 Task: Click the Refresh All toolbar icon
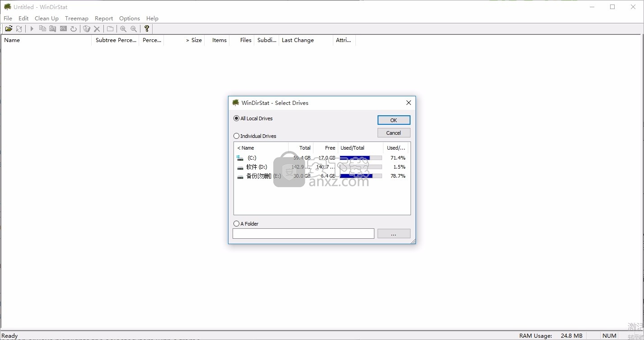[x=19, y=28]
